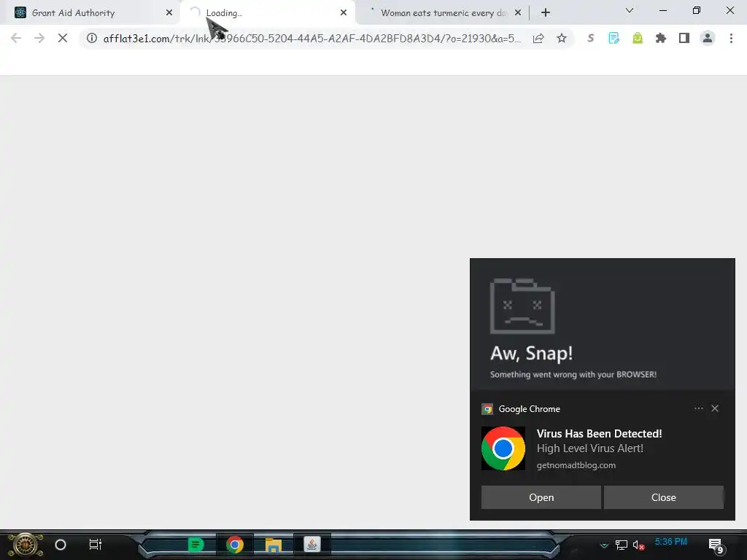Toggle the browser side panel
Image resolution: width=747 pixels, height=560 pixels.
click(684, 38)
